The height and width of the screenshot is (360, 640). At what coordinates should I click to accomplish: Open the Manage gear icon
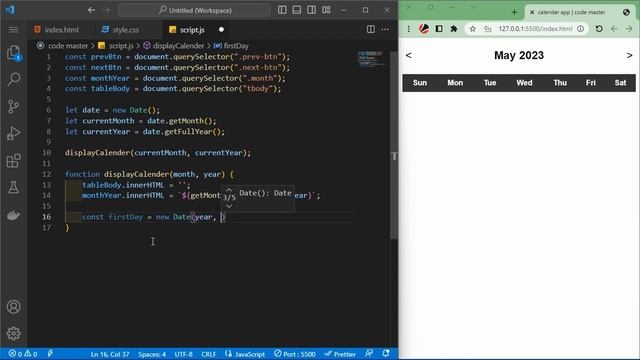click(x=13, y=333)
